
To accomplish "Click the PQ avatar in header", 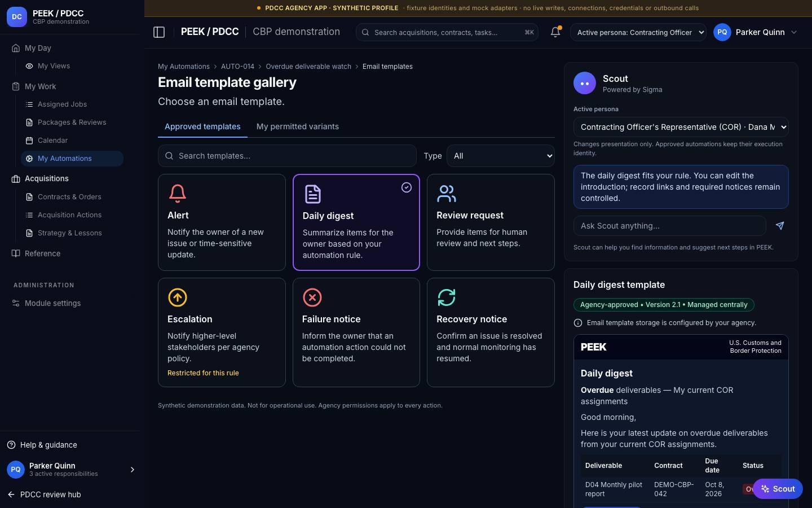I will coord(722,32).
